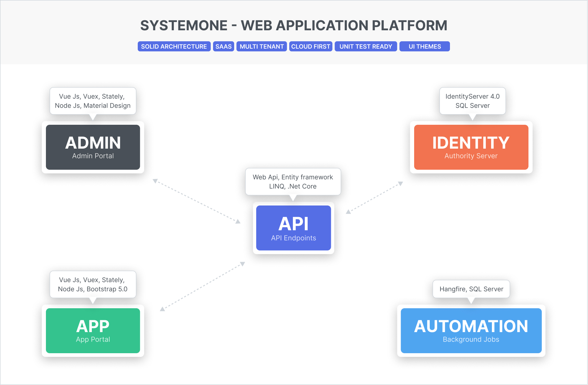Select the SAAS badge
Screen dimensions: 588x385
pyautogui.click(x=223, y=46)
